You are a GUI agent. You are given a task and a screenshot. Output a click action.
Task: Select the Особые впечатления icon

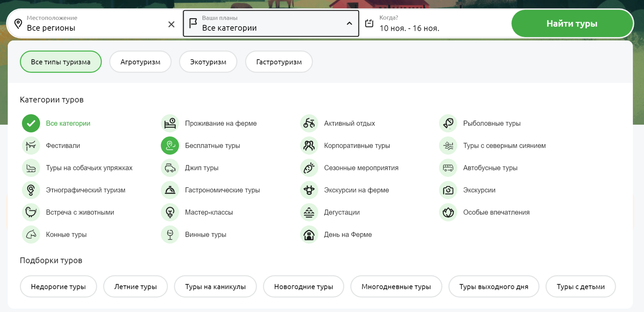pos(448,212)
